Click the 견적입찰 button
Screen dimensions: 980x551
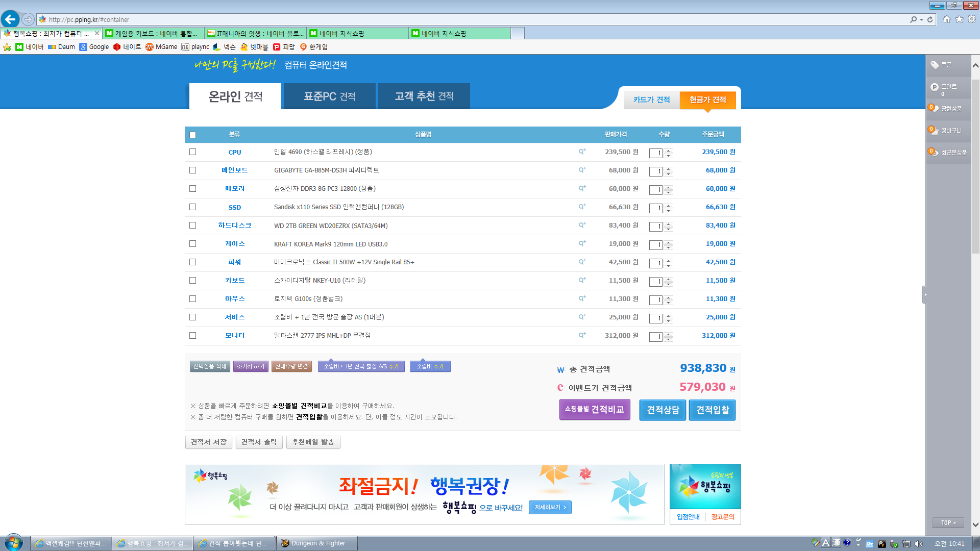(x=712, y=410)
